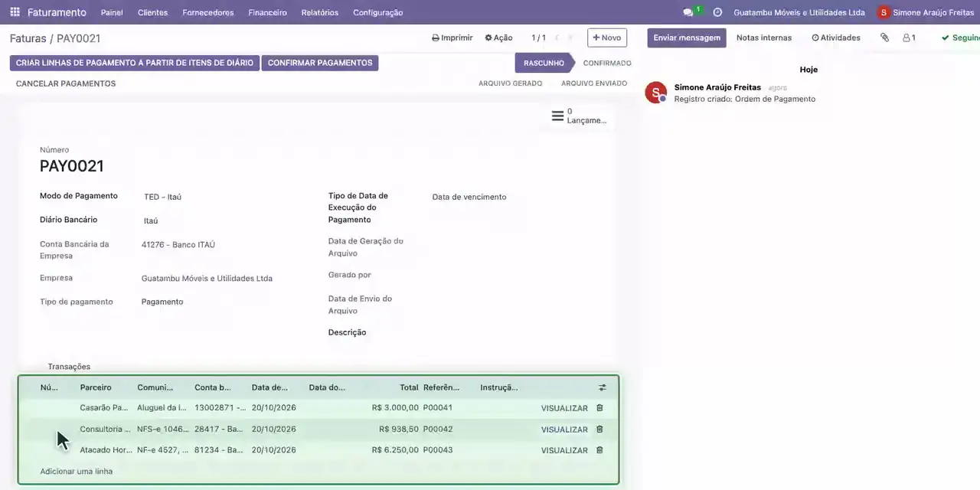
Task: Sort transactions by the Total column header
Action: (409, 387)
